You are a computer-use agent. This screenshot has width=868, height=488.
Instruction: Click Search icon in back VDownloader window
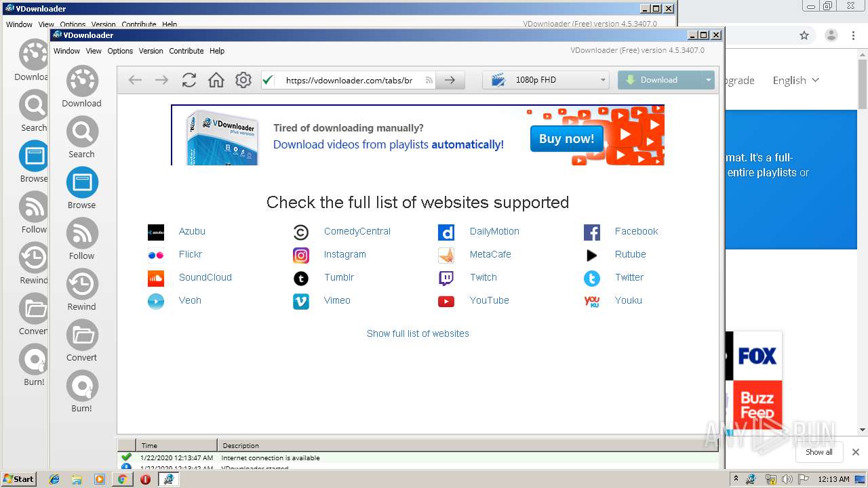34,106
